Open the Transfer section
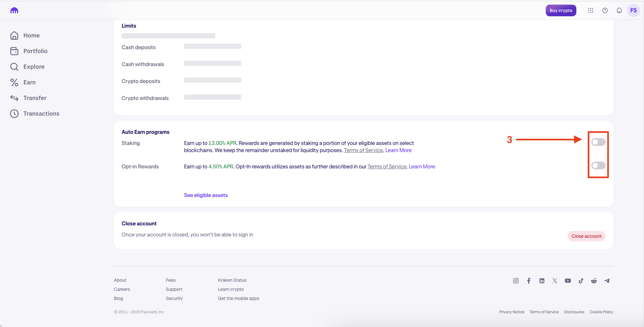The height and width of the screenshot is (327, 644). 35,98
